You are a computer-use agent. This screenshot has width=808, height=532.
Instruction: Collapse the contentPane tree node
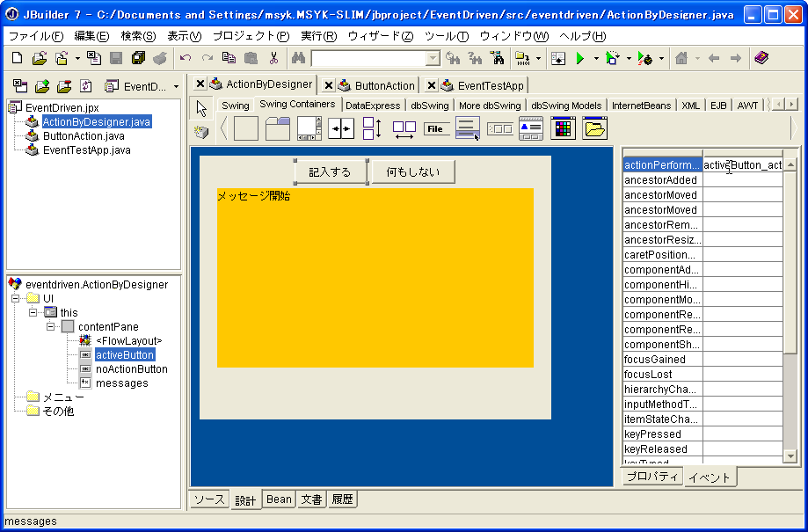point(51,327)
